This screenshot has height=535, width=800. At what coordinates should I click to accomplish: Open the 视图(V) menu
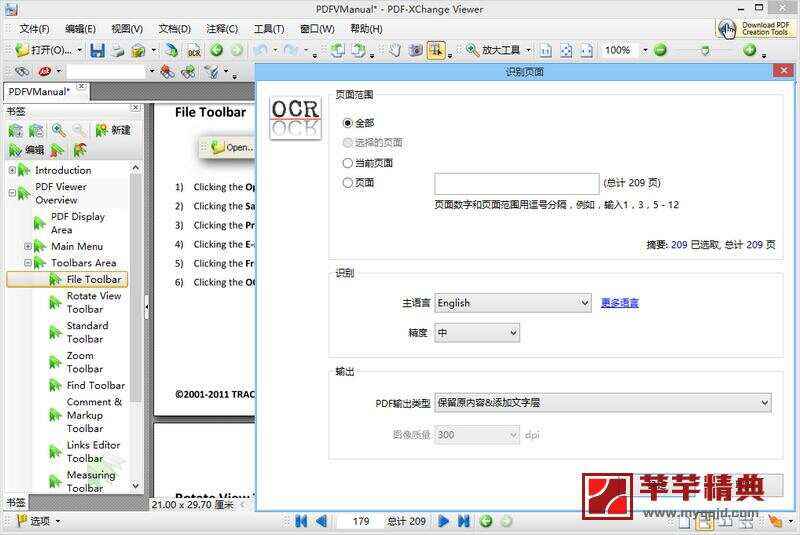coord(127,29)
